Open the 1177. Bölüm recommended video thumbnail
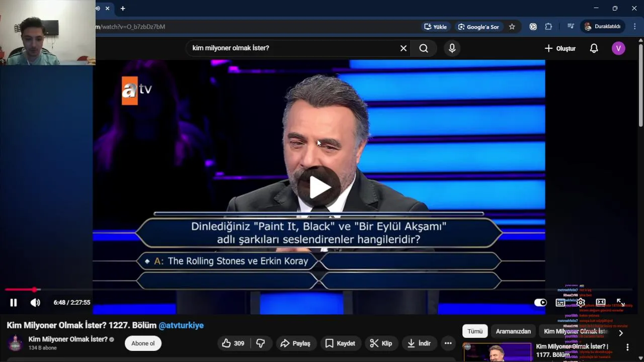Image resolution: width=644 pixels, height=362 pixels. [x=497, y=352]
